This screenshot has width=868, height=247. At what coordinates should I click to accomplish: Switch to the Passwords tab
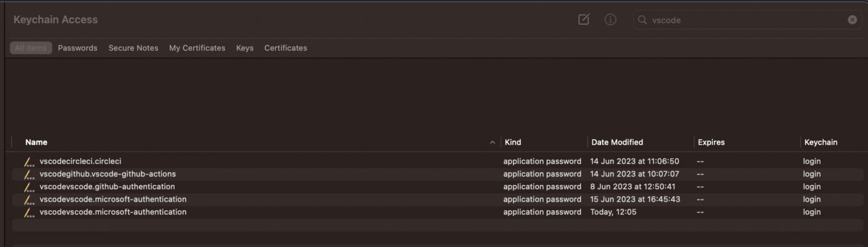[78, 48]
